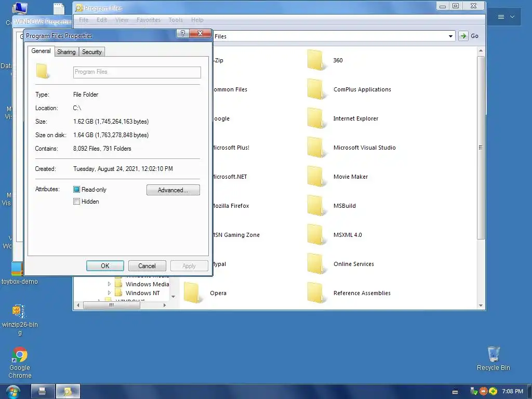This screenshot has width=532, height=399.
Task: Toggle the Read-only attribute checkbox
Action: (x=77, y=190)
